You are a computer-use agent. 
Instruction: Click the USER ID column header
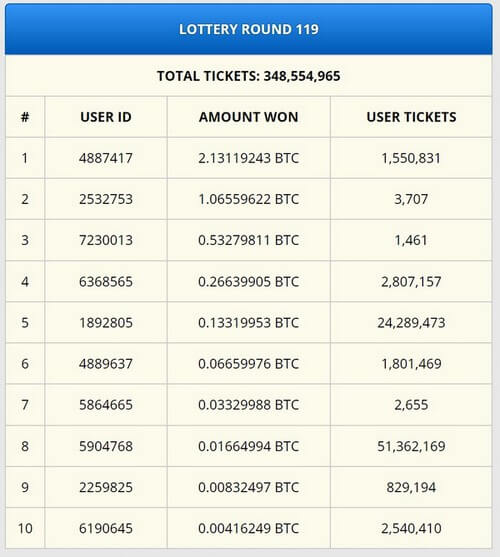tap(106, 117)
